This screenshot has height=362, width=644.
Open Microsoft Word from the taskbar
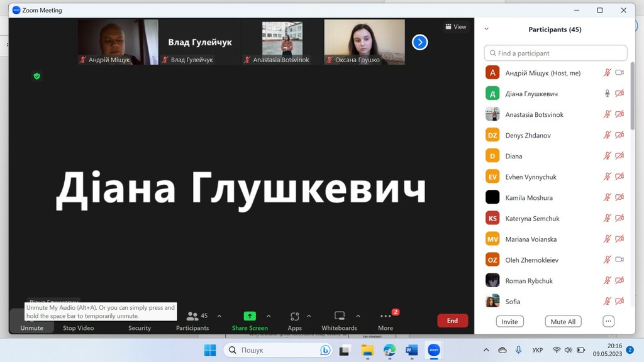tap(411, 350)
